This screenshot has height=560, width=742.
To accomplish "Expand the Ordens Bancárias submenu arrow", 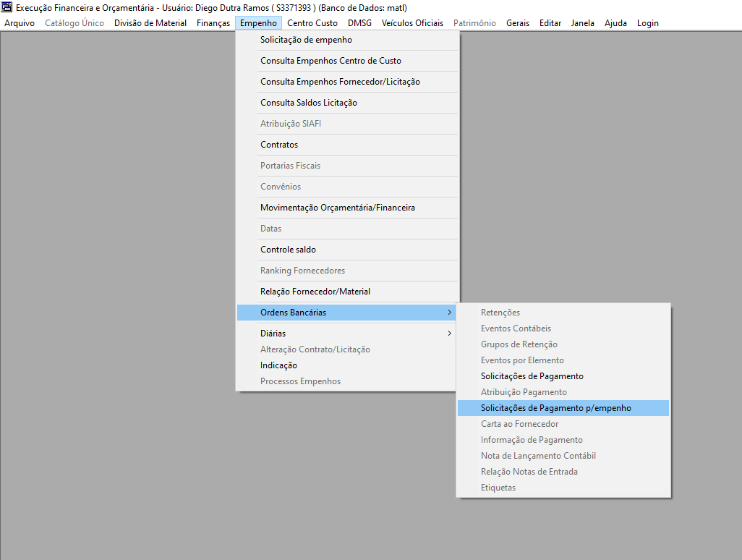I will [x=449, y=313].
